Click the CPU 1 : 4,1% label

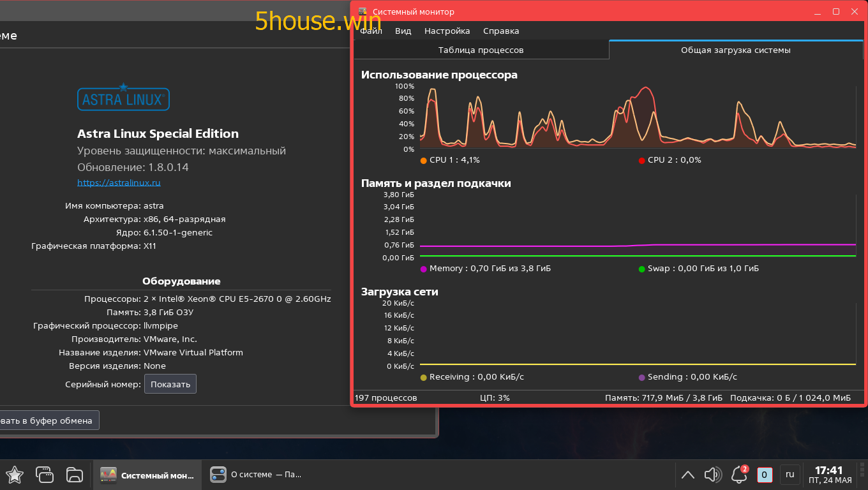[454, 160]
